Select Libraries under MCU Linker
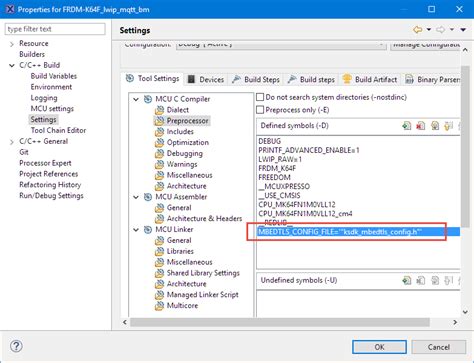 180,251
